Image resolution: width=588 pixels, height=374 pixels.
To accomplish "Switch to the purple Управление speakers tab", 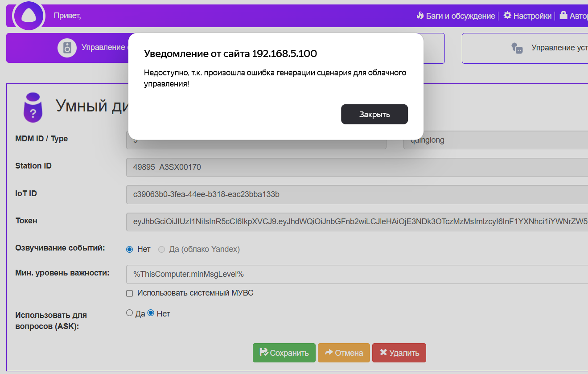I will [67, 48].
